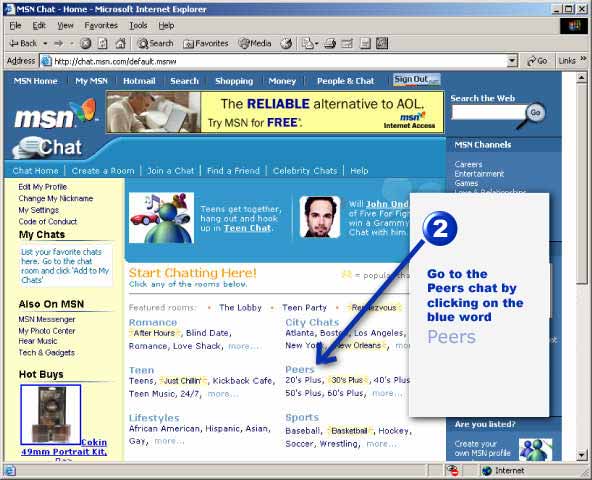592x480 pixels.
Task: Open the Join a Chat tab
Action: pyautogui.click(x=170, y=171)
